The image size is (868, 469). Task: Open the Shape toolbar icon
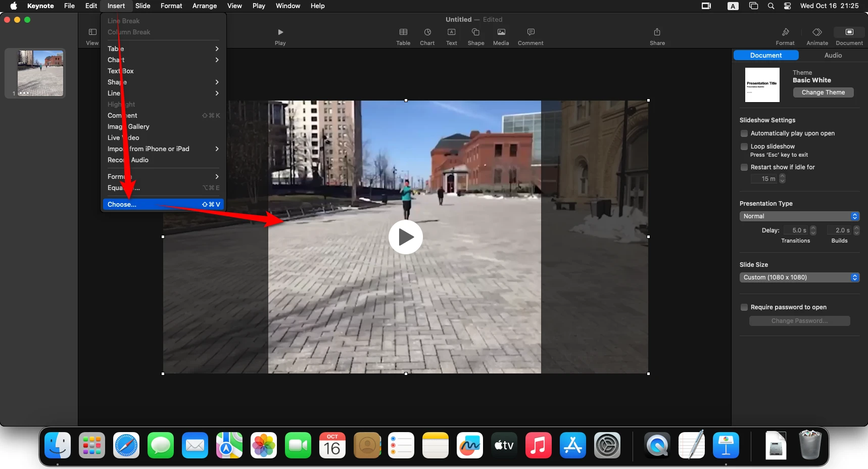coord(476,32)
